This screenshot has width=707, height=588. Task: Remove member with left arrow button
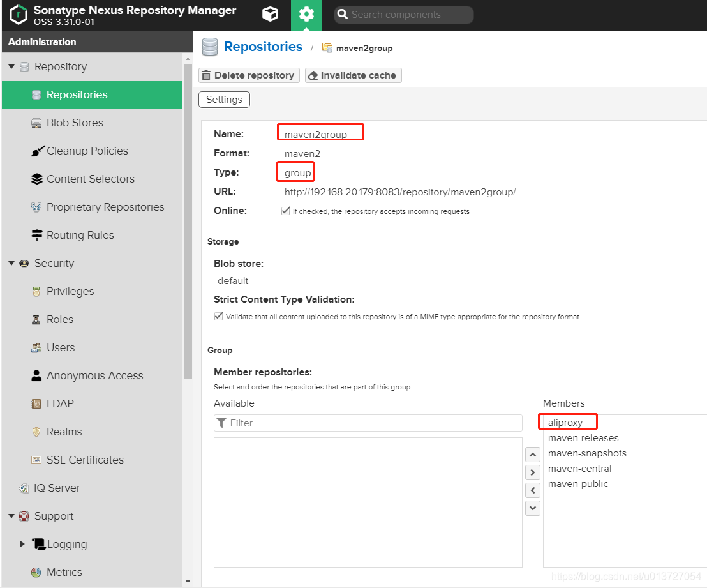tap(533, 490)
